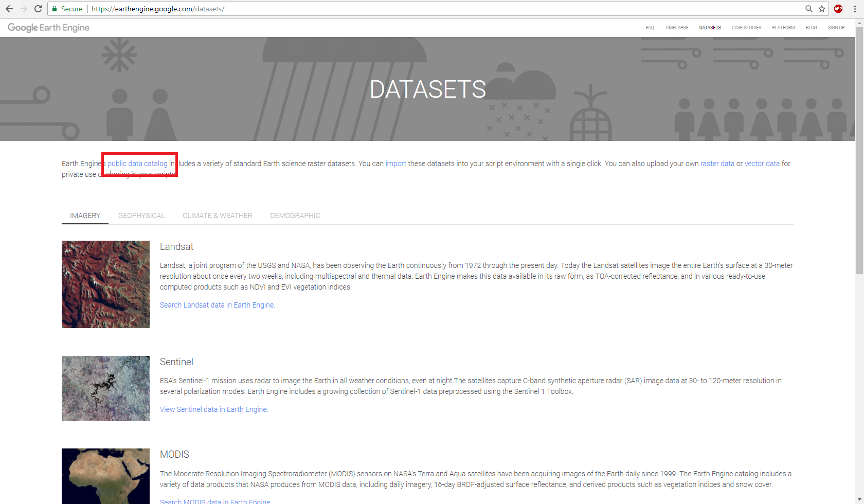The image size is (864, 504).
Task: Open the TIMELAPSE menu item
Action: [x=676, y=28]
